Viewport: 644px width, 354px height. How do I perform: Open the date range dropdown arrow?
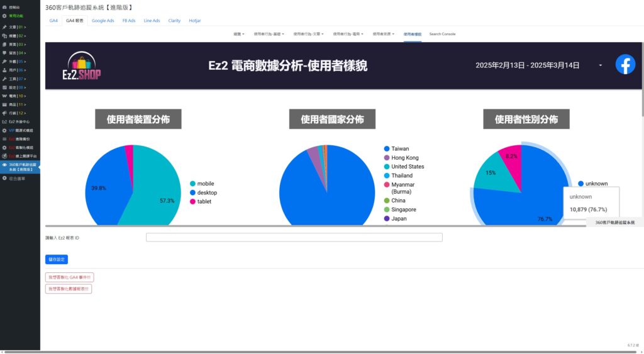point(601,65)
